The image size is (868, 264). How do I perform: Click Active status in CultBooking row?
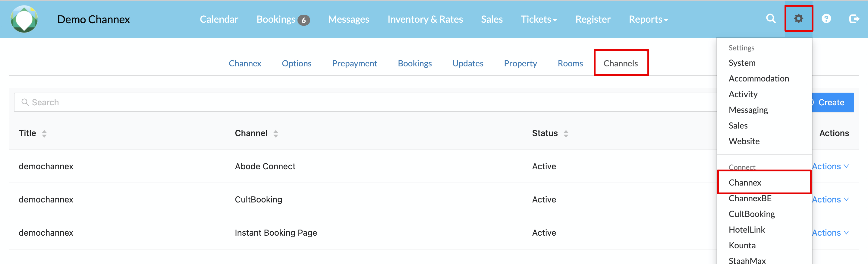point(544,200)
